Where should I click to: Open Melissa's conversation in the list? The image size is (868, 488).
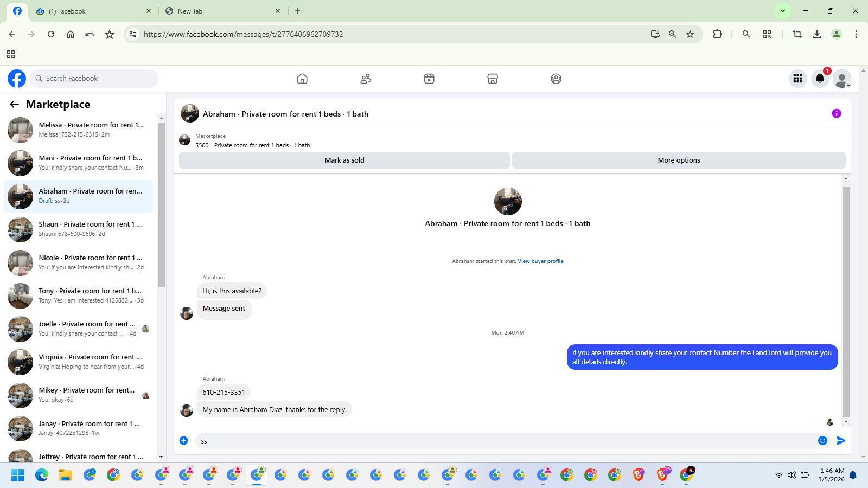(79, 130)
